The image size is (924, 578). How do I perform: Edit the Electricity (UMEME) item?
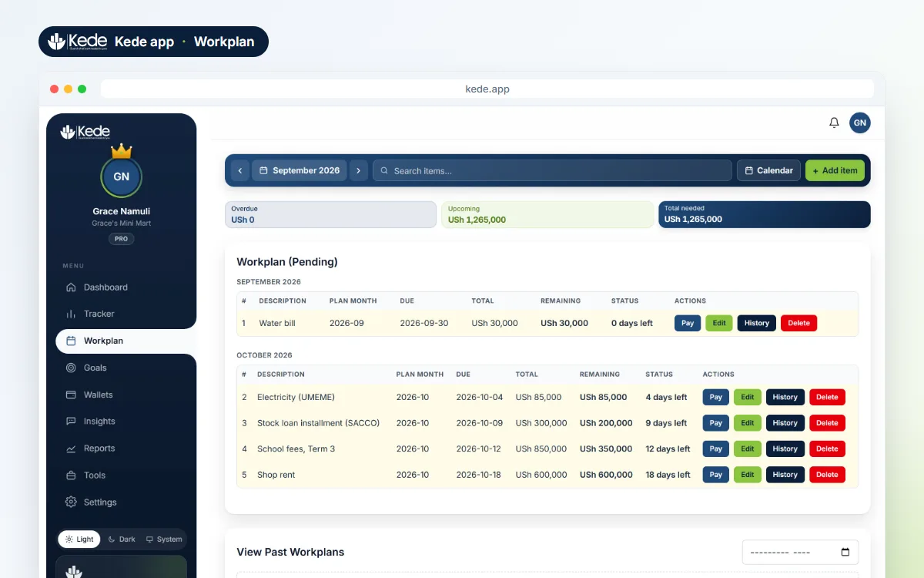[x=748, y=397]
